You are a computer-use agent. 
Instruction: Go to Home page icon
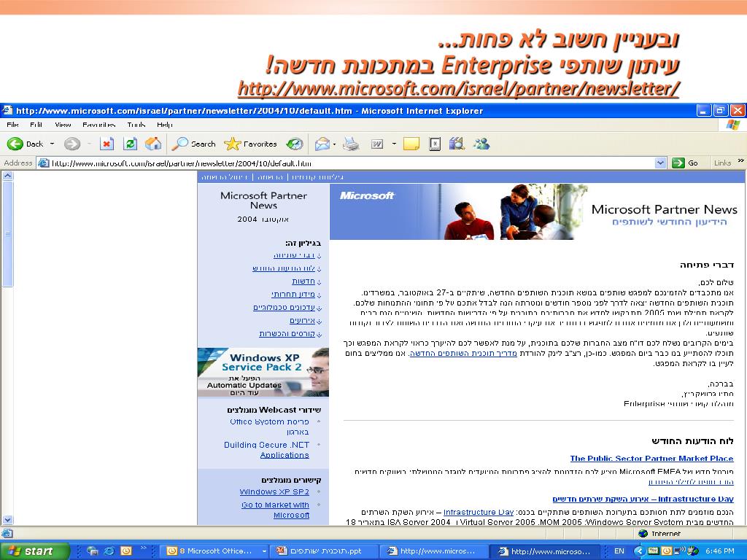click(153, 144)
